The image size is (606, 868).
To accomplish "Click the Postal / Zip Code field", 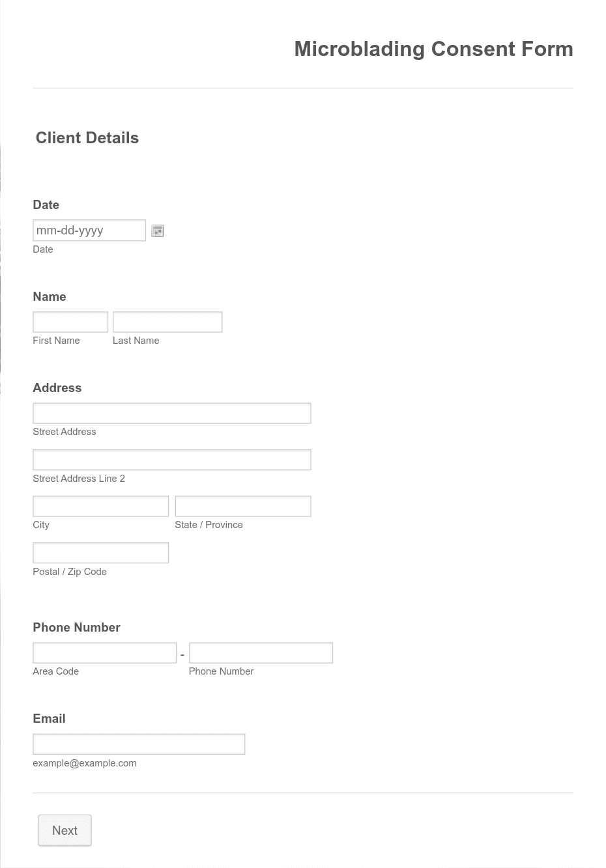I will coord(101,553).
